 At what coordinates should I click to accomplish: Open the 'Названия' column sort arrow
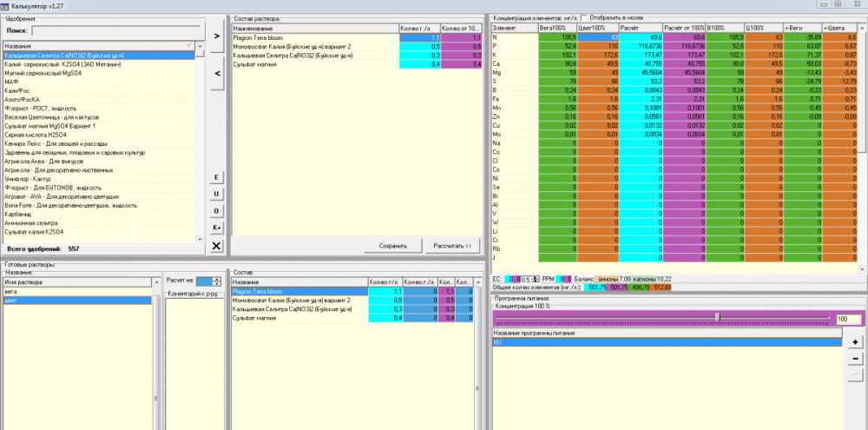(x=191, y=47)
